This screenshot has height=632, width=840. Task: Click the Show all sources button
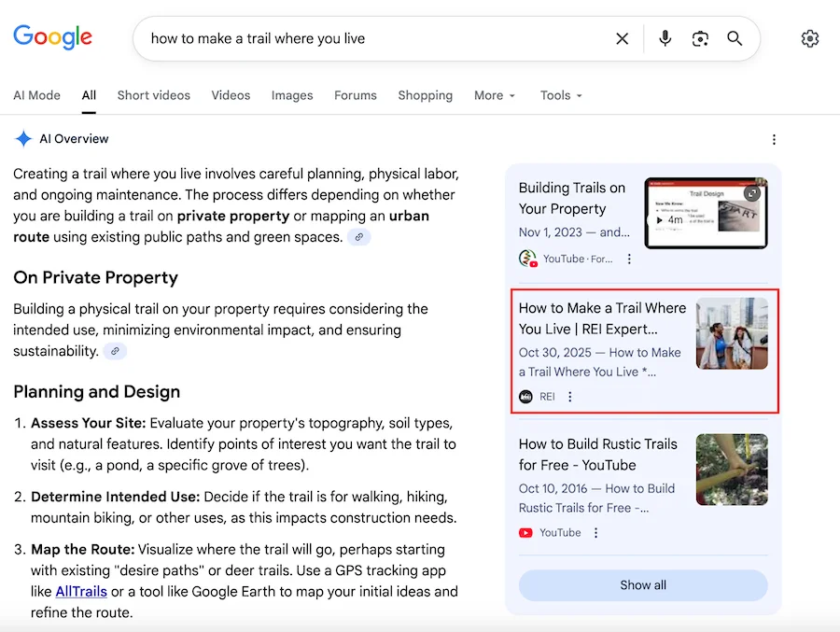[x=643, y=585]
